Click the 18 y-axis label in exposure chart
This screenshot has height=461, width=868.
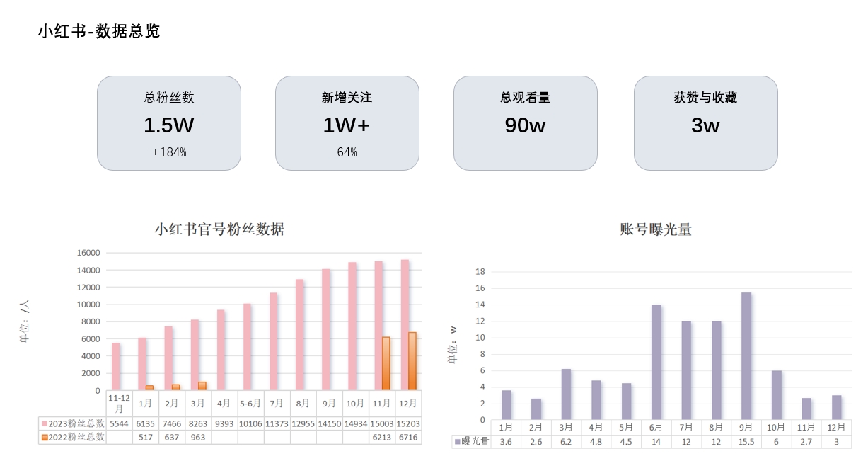pyautogui.click(x=480, y=271)
